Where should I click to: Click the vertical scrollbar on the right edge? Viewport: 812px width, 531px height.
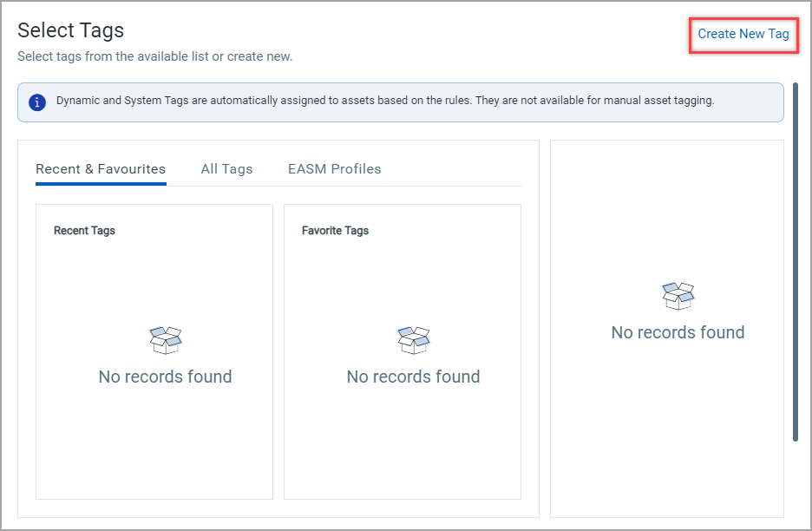coord(795,260)
